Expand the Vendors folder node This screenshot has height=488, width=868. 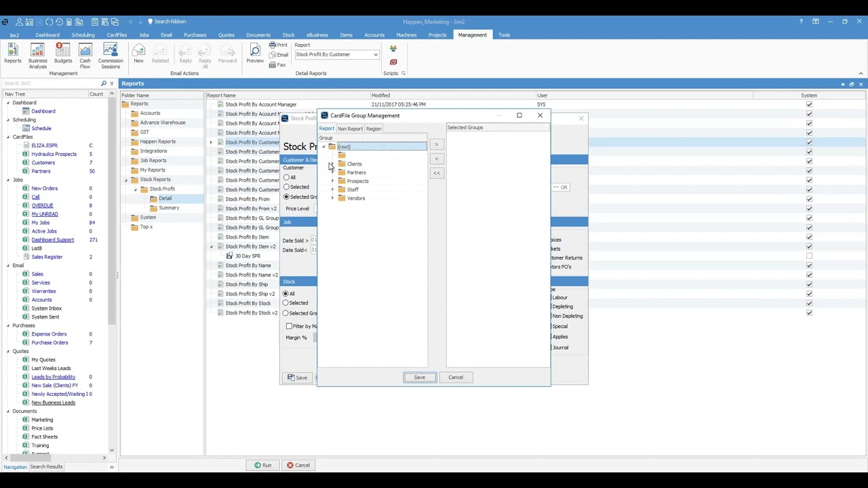[x=333, y=198]
